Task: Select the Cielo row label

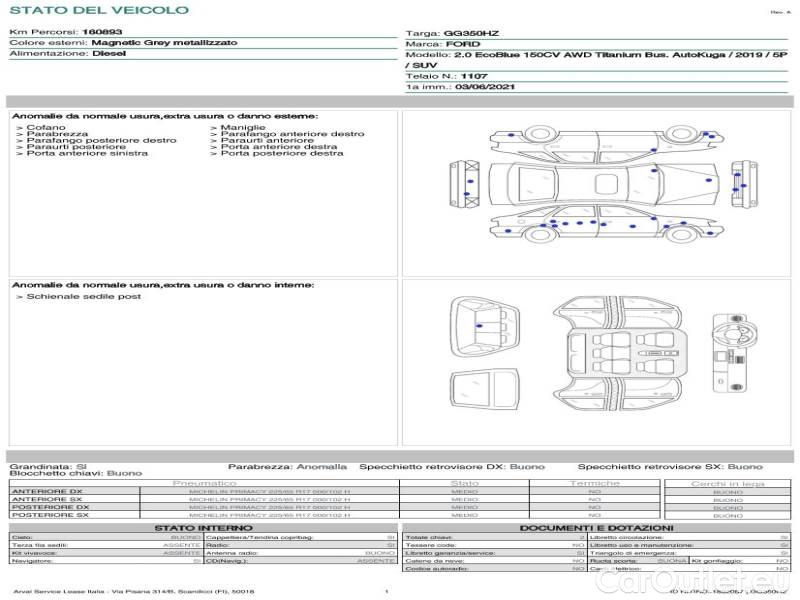Action: click(x=21, y=537)
